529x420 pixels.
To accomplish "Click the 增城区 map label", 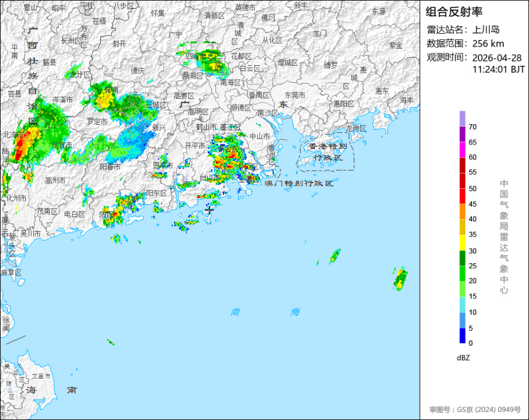I will 288,62.
